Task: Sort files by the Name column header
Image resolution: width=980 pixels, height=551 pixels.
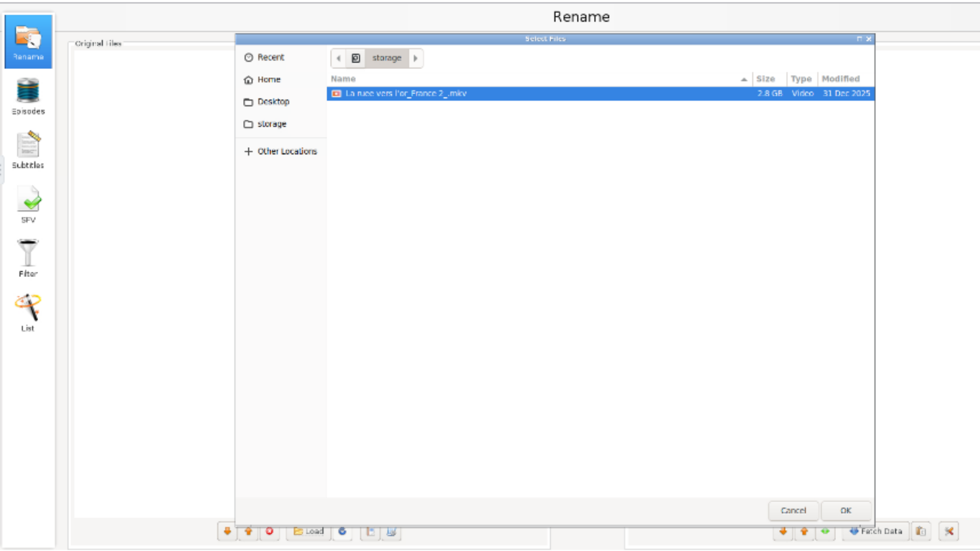Action: (x=343, y=79)
